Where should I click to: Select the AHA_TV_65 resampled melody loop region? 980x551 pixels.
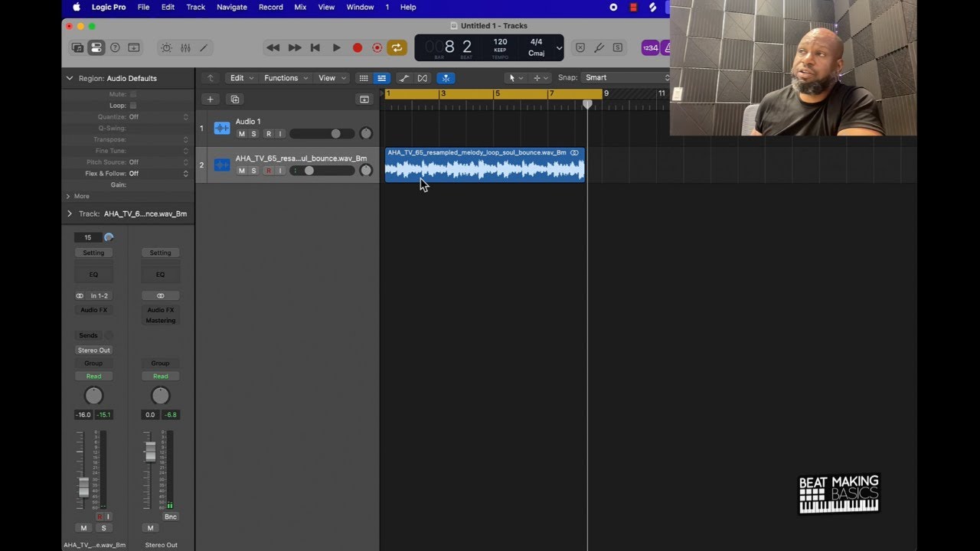pyautogui.click(x=485, y=165)
